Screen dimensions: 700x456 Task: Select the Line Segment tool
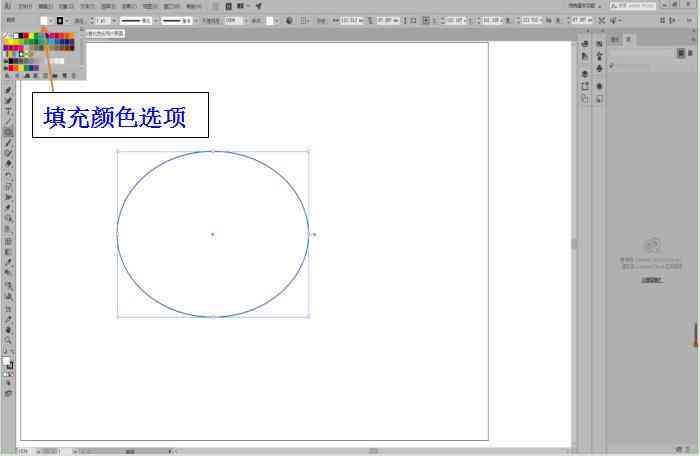pos(8,121)
